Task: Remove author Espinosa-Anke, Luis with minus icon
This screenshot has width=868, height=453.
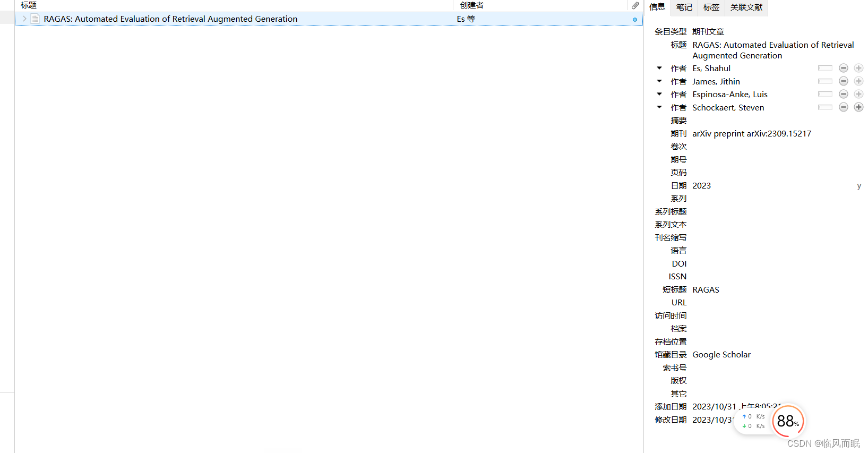Action: coord(844,94)
